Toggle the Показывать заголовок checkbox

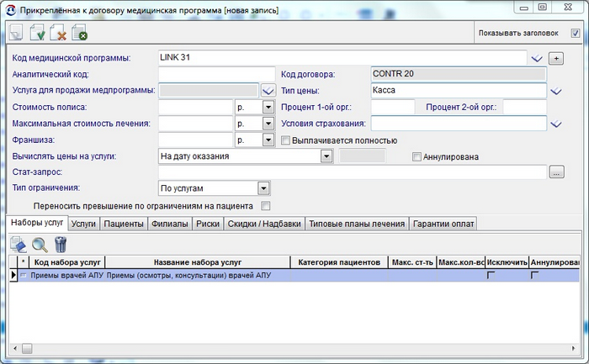(575, 33)
